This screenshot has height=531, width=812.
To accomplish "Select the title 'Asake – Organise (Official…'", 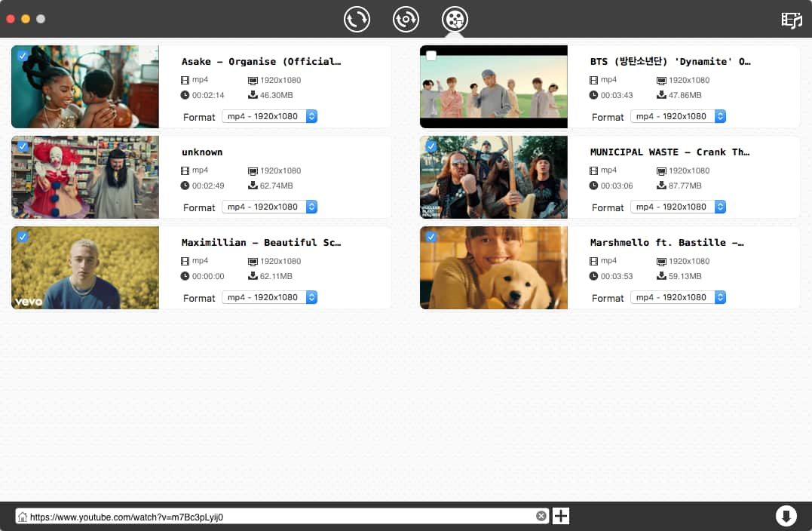I will [261, 62].
